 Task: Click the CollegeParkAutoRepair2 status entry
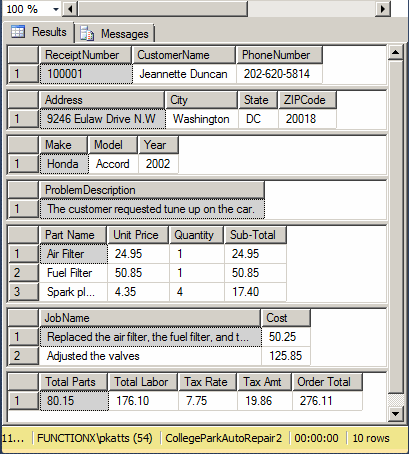coord(223,438)
